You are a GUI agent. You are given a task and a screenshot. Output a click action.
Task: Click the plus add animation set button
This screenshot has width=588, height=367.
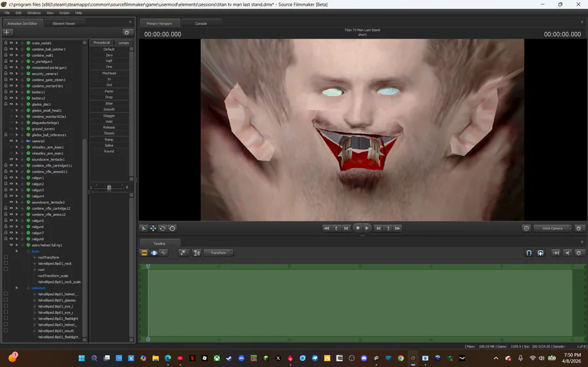7,32
